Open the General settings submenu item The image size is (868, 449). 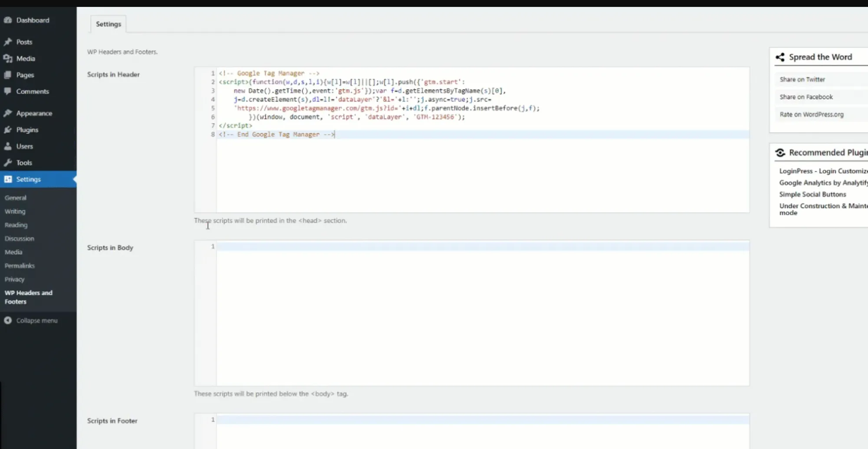(x=16, y=198)
